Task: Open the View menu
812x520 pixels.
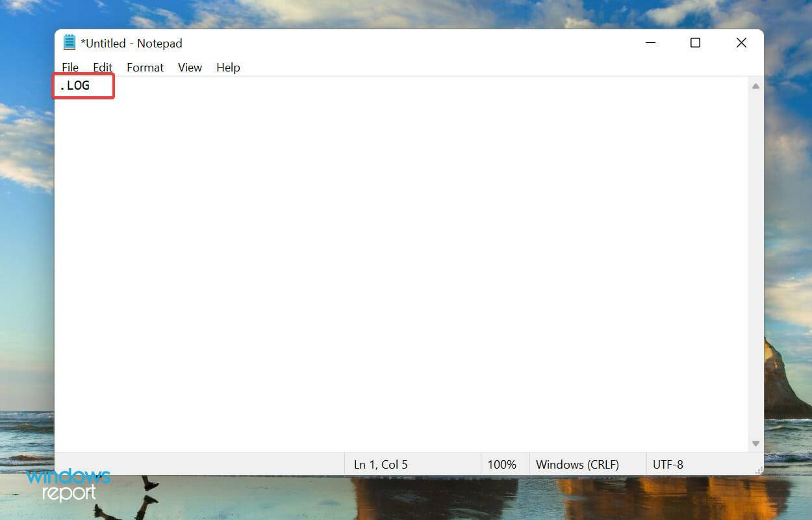Action: coord(189,67)
